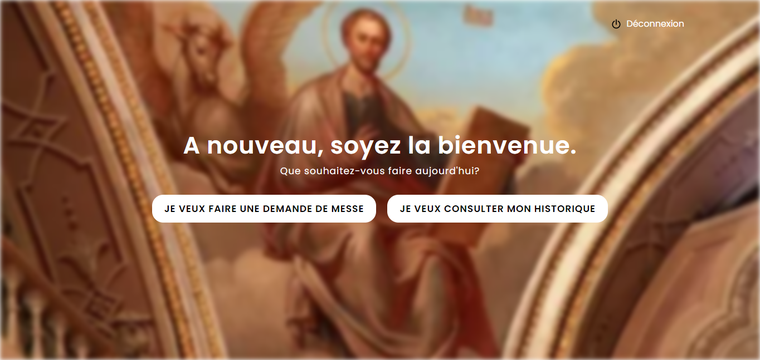Click the power icon beside Déconnexion
Screen dimensions: 760x360
(616, 24)
